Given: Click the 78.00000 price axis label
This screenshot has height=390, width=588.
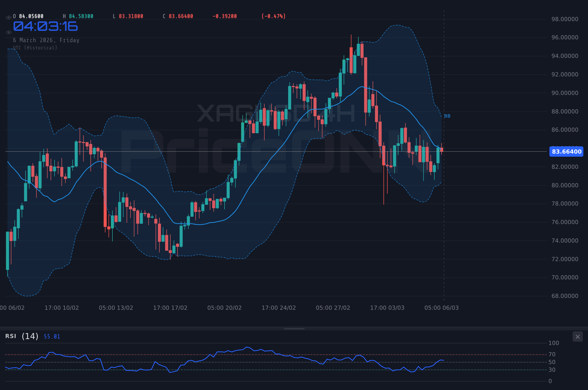Looking at the screenshot, I should point(565,204).
